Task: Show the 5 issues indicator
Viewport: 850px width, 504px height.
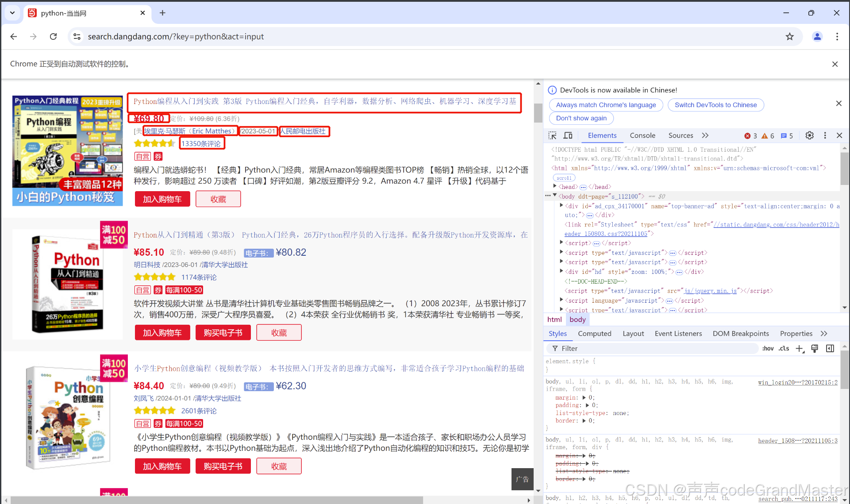Action: (787, 136)
